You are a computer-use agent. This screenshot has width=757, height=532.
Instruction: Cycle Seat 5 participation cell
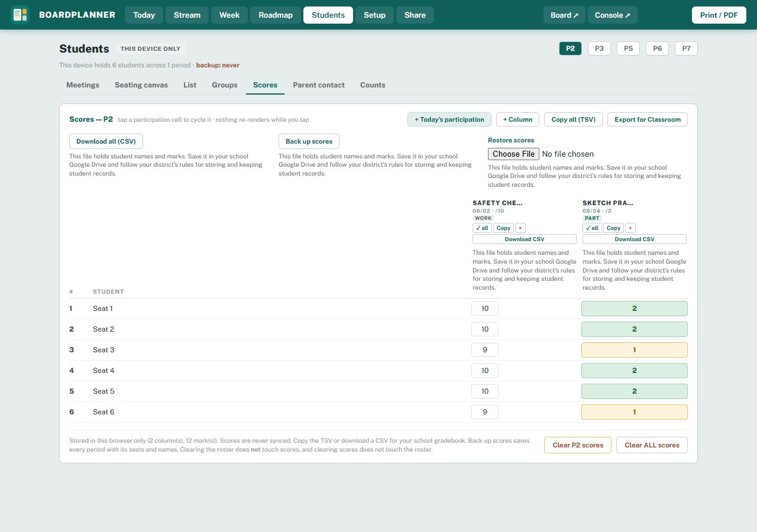pyautogui.click(x=635, y=391)
